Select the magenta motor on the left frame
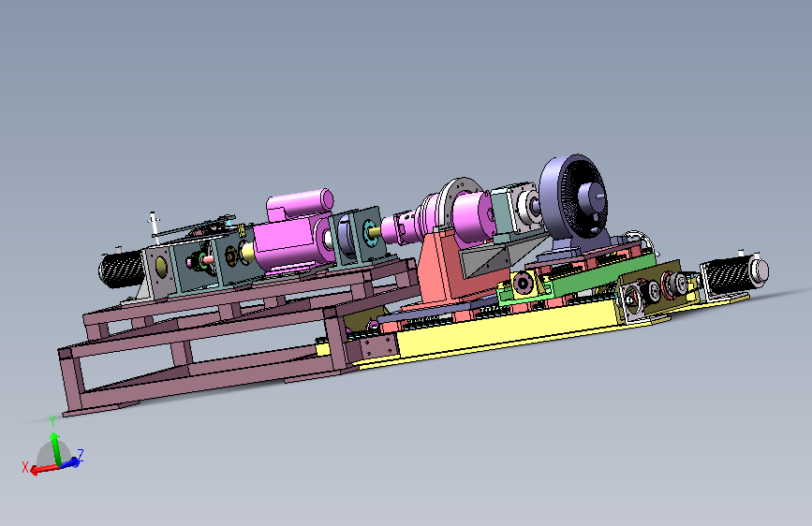The height and width of the screenshot is (526, 812). click(x=292, y=231)
